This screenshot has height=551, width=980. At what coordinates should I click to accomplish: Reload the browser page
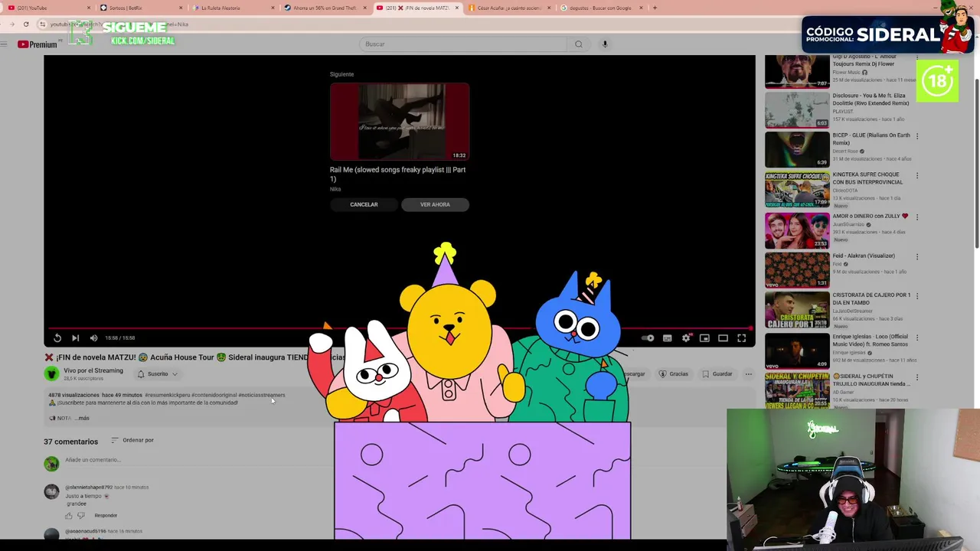(x=25, y=24)
